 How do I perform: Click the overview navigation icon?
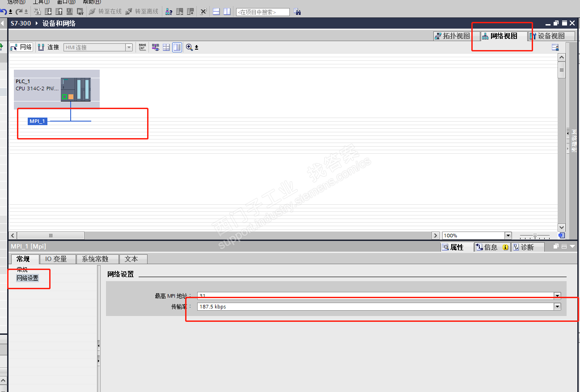coord(562,236)
